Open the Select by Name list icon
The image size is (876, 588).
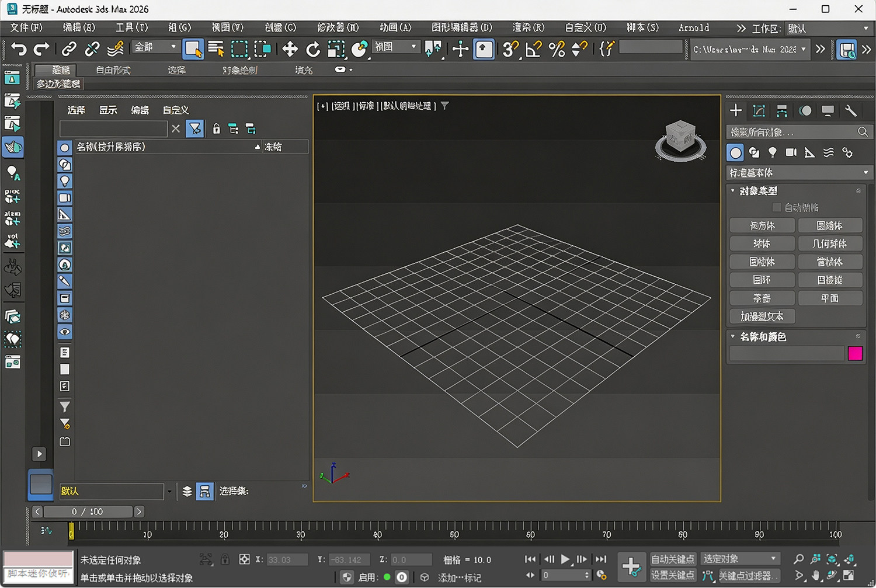[216, 49]
